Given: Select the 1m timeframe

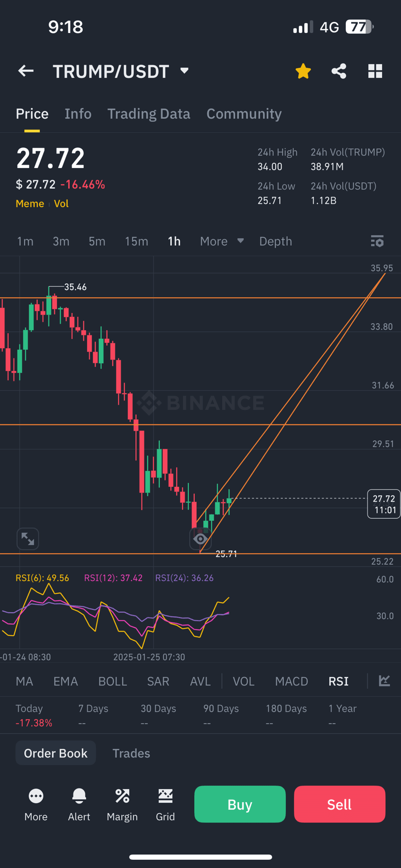Looking at the screenshot, I should pyautogui.click(x=25, y=241).
